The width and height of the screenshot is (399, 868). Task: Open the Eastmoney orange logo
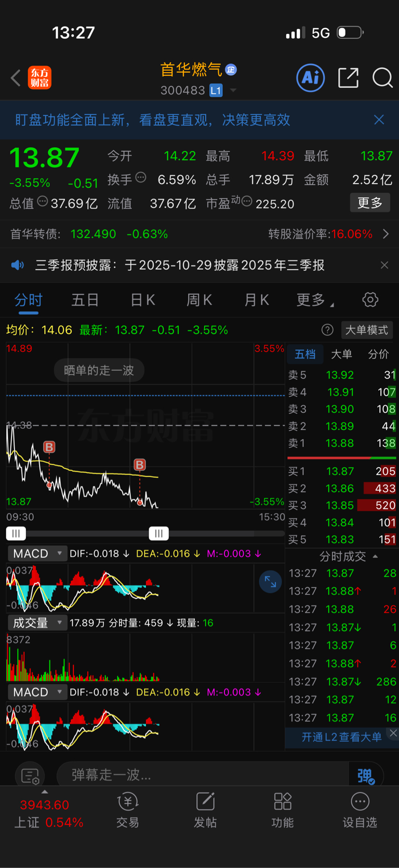tap(39, 78)
